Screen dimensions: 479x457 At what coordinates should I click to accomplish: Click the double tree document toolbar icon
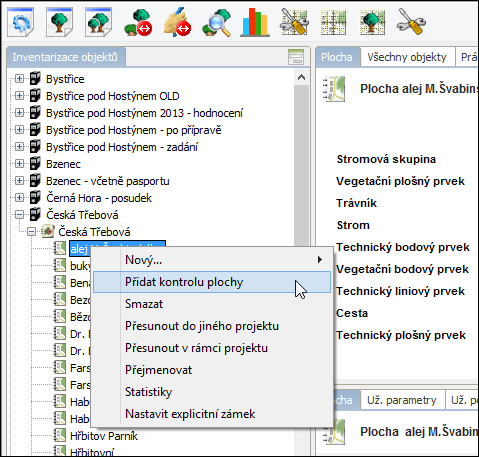(x=98, y=22)
